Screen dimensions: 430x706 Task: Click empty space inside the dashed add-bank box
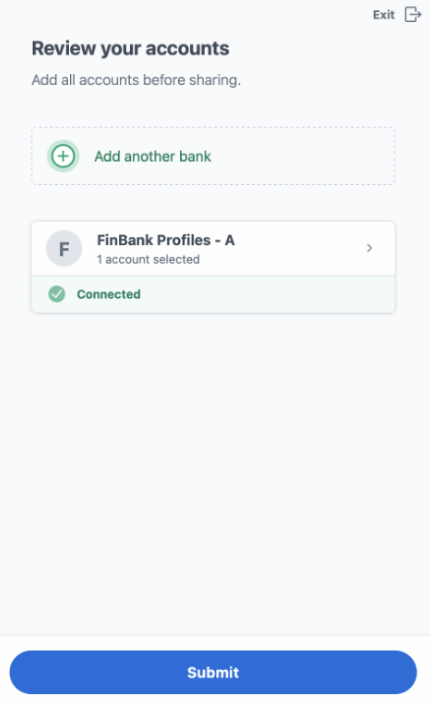click(302, 156)
